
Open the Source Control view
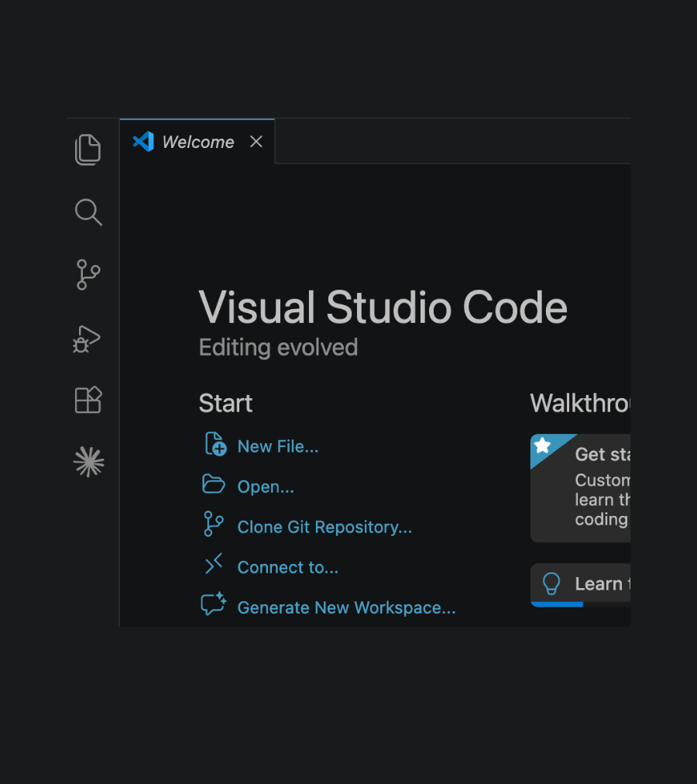[88, 274]
